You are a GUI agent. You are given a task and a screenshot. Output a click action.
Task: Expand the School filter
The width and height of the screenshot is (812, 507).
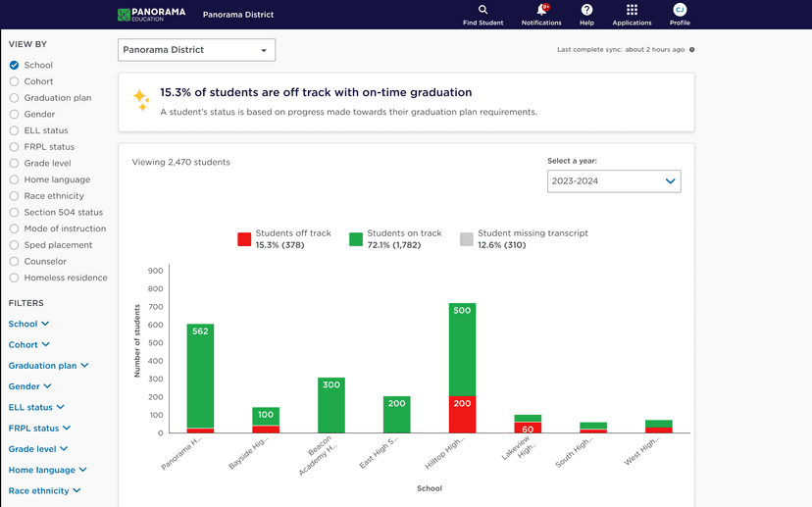point(29,324)
